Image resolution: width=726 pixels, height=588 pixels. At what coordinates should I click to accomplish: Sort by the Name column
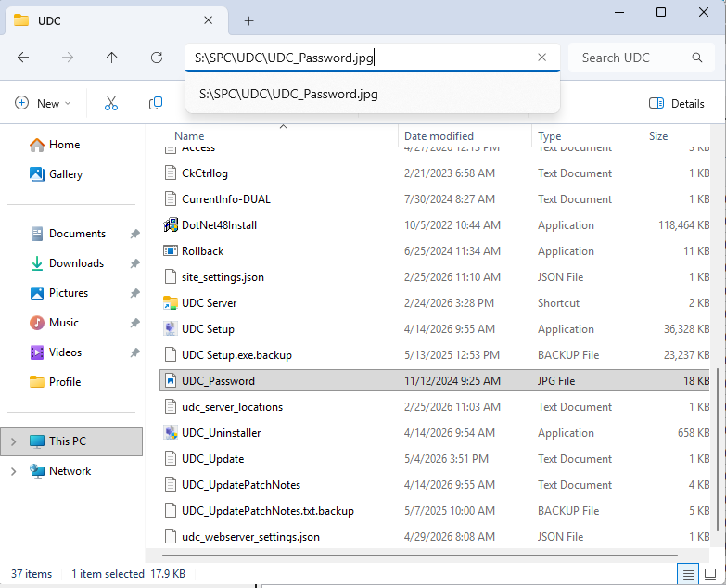189,136
